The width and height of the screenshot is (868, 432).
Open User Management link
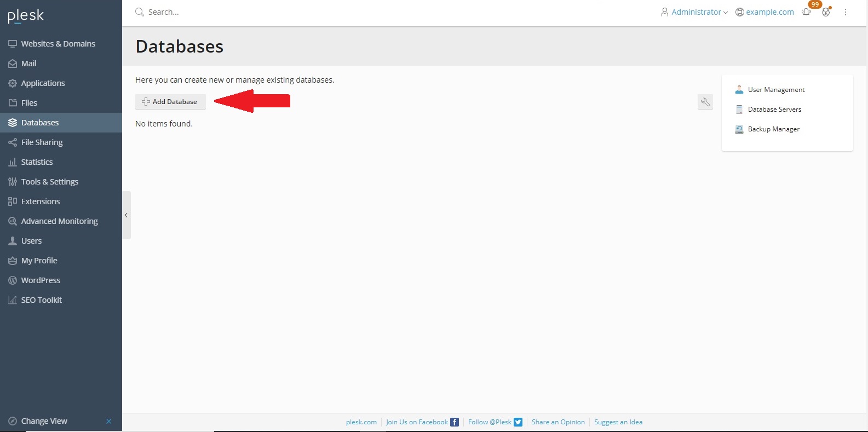point(776,90)
